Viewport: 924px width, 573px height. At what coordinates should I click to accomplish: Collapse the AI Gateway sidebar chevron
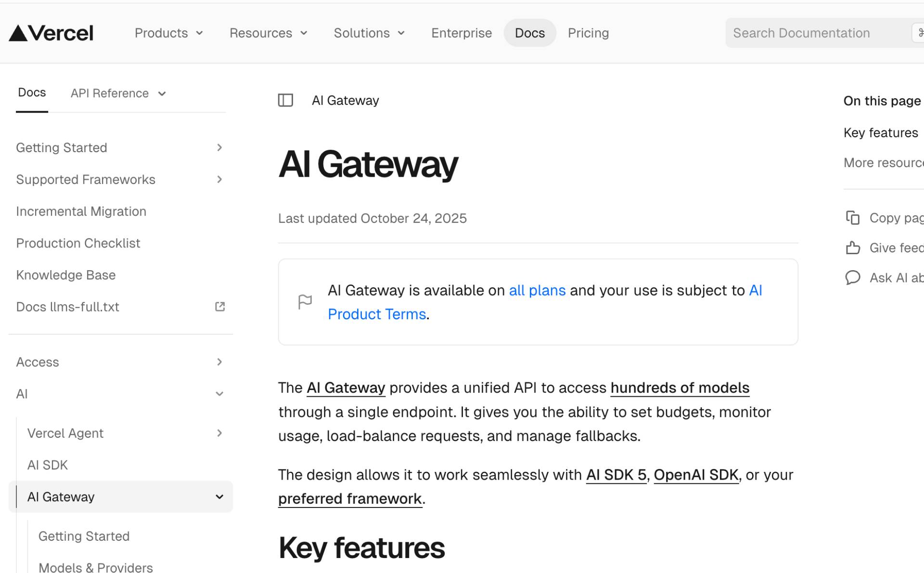tap(219, 496)
